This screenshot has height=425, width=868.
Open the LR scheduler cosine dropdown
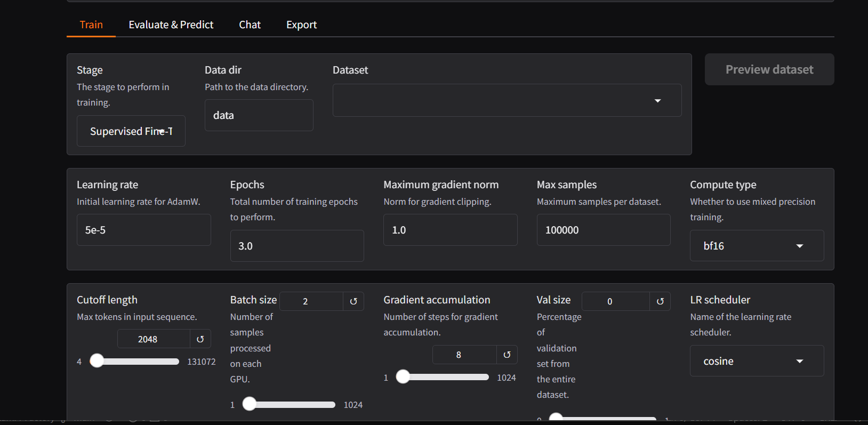pyautogui.click(x=756, y=361)
